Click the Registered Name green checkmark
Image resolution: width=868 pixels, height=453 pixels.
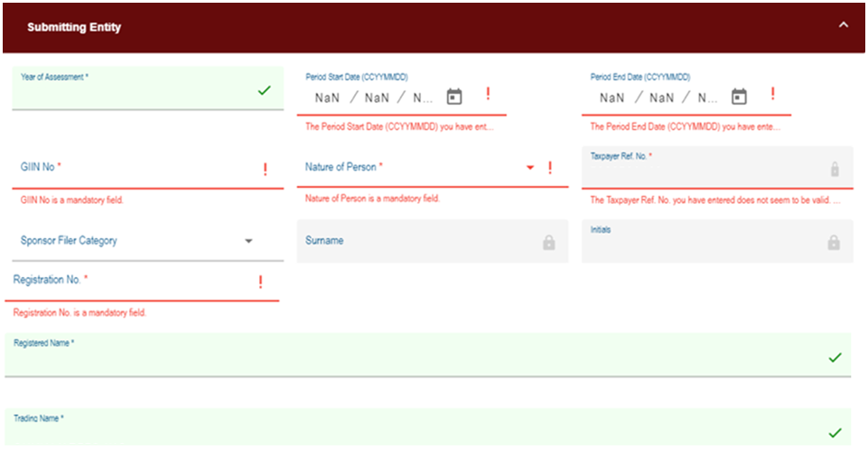[x=835, y=357]
